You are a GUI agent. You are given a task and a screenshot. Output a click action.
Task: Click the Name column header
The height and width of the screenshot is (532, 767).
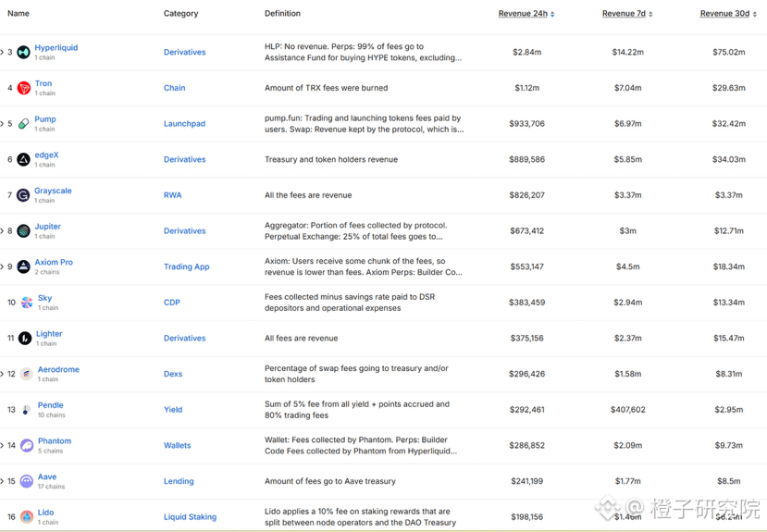click(x=19, y=13)
